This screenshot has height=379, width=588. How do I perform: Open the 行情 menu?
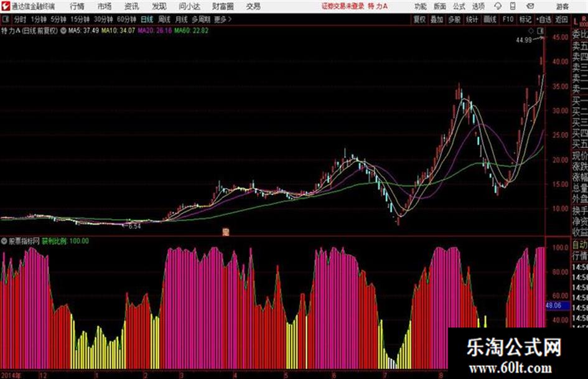[77, 6]
